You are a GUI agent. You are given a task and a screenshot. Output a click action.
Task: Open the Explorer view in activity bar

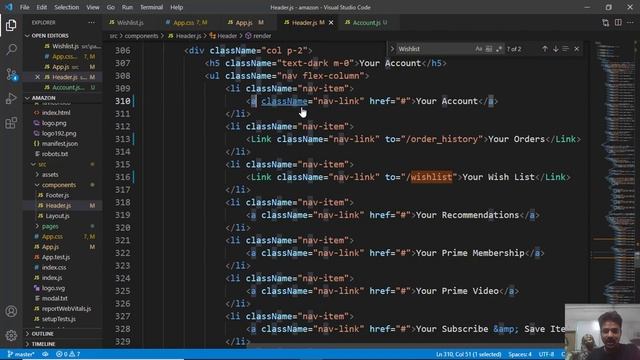pos(11,25)
